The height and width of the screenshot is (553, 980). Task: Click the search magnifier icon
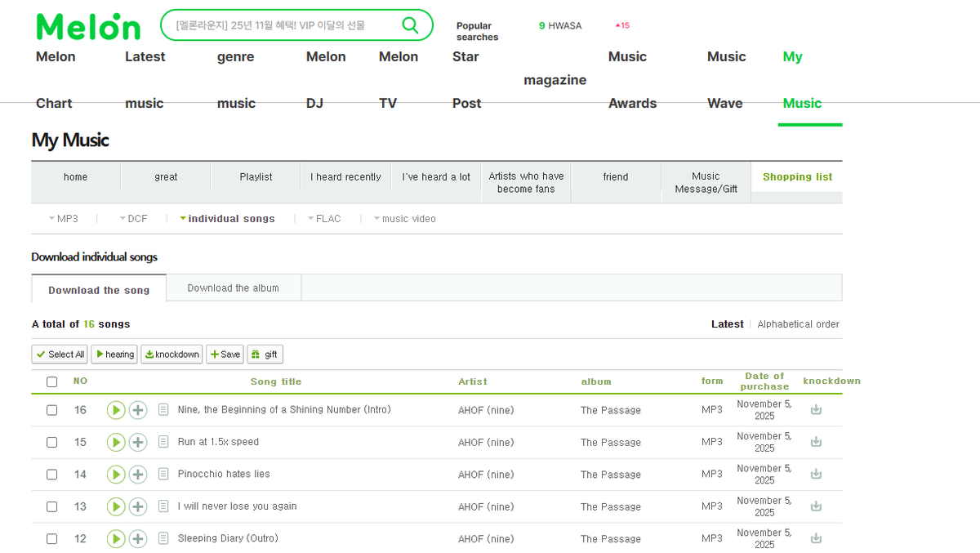[x=410, y=25]
